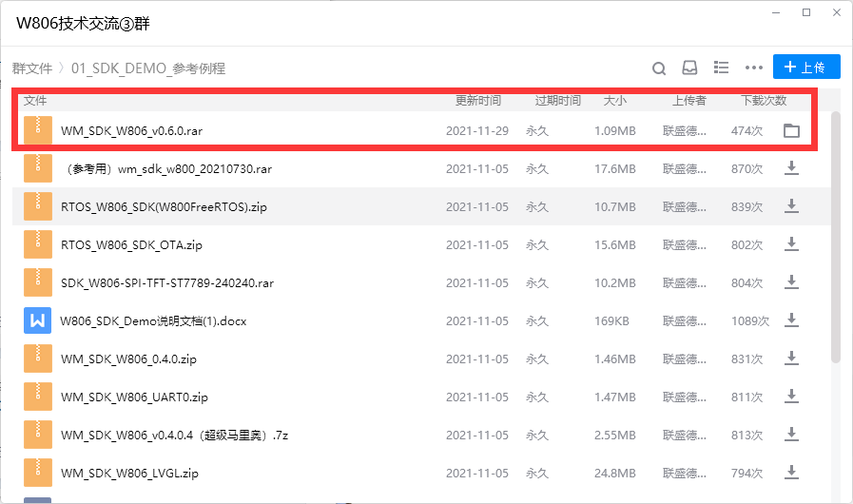Image resolution: width=853 pixels, height=504 pixels.
Task: Click size value 169KB
Action: (611, 321)
